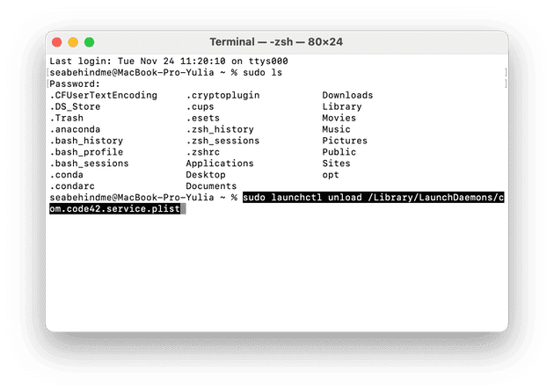Click the Downloads entry in the listing
Screen dimensions: 554x392
click(x=347, y=95)
